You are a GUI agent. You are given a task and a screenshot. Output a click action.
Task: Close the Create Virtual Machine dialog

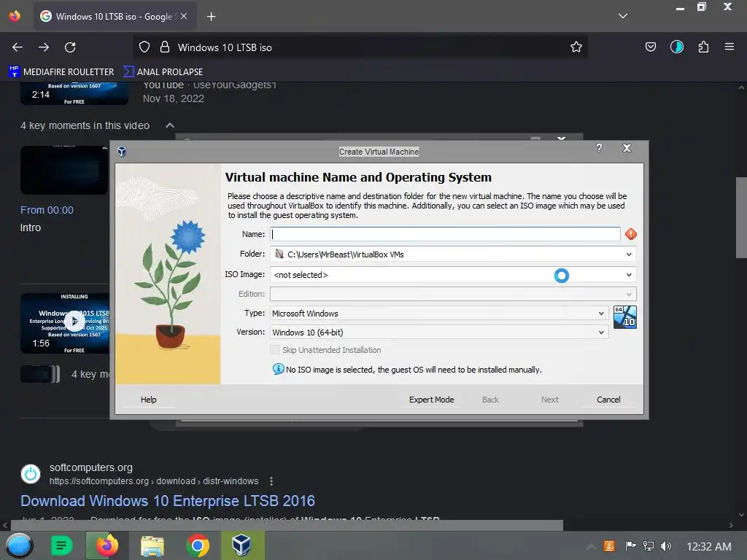(627, 148)
